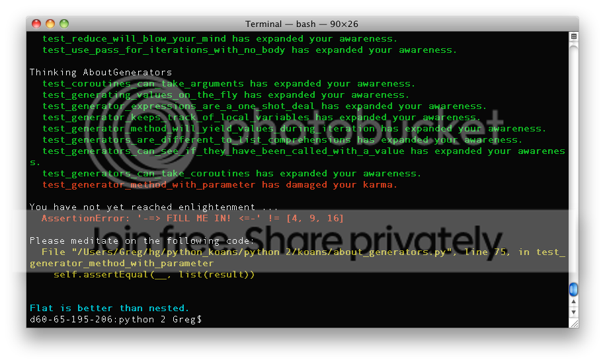Click 'test_generators_are_different_to_list_comprehensions' line
This screenshot has height=364, width=605.
click(282, 139)
